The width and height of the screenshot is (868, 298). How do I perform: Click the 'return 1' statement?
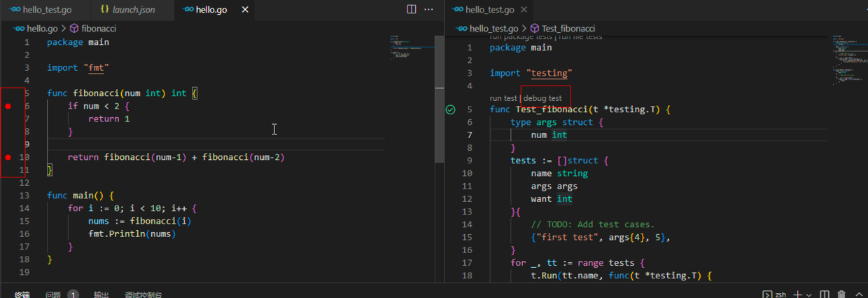108,119
